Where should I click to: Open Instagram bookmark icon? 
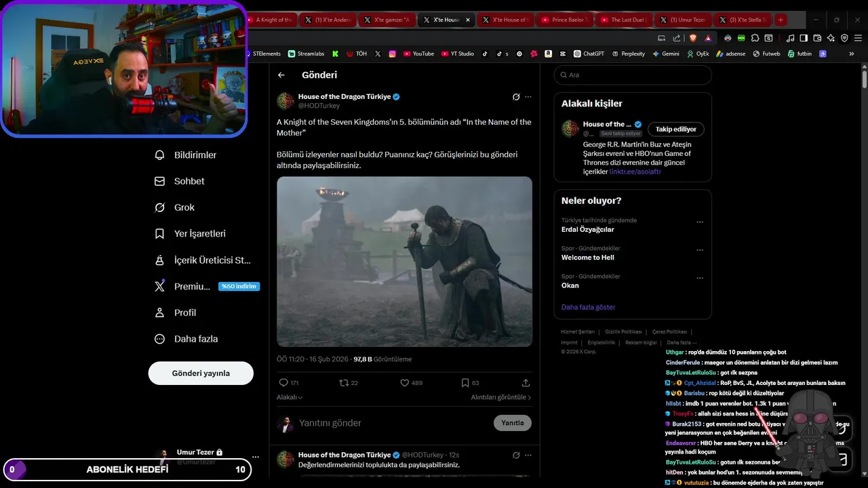pos(392,54)
